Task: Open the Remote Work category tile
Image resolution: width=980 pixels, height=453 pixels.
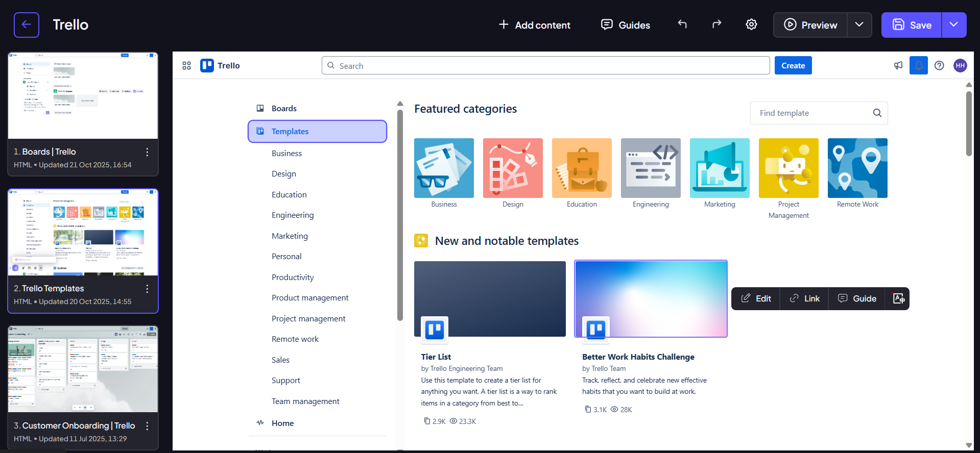Action: tap(857, 168)
